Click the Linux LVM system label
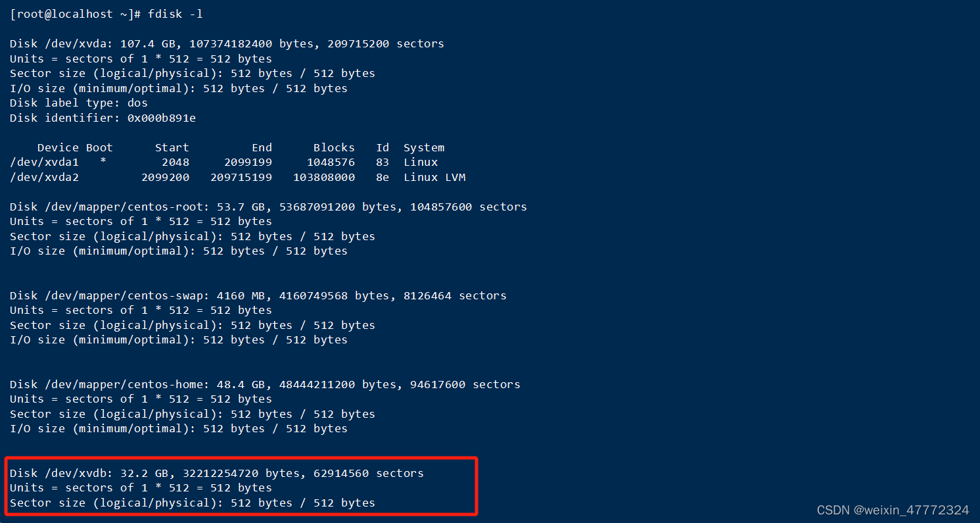 [434, 176]
